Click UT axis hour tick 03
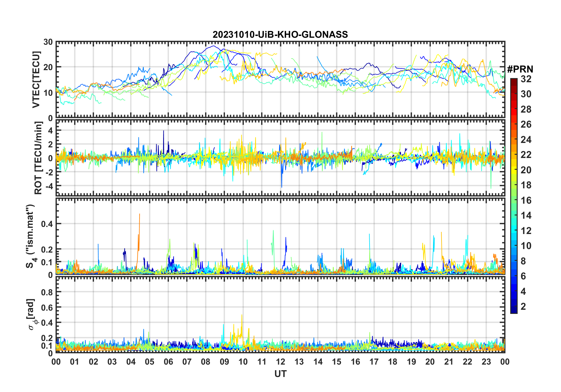The width and height of the screenshot is (561, 392). [112, 362]
